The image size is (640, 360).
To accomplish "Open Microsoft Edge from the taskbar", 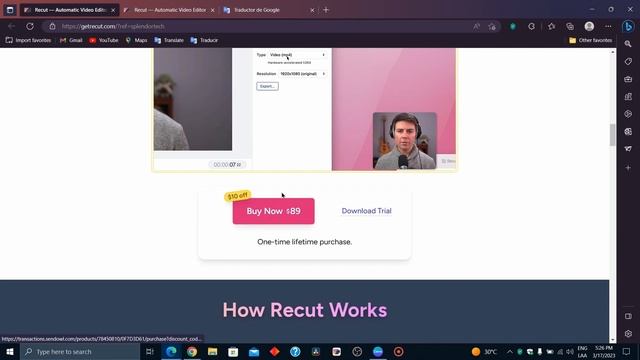I will [x=171, y=351].
